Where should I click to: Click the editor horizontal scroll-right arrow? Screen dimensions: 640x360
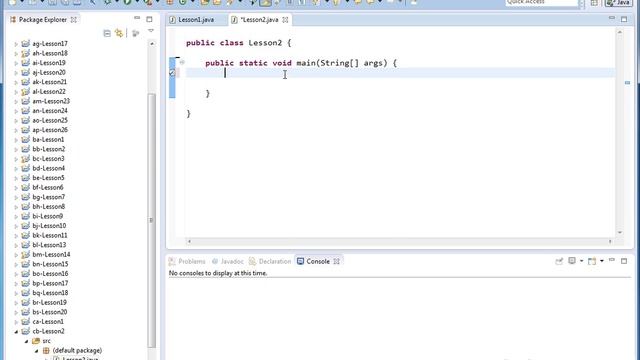point(610,242)
